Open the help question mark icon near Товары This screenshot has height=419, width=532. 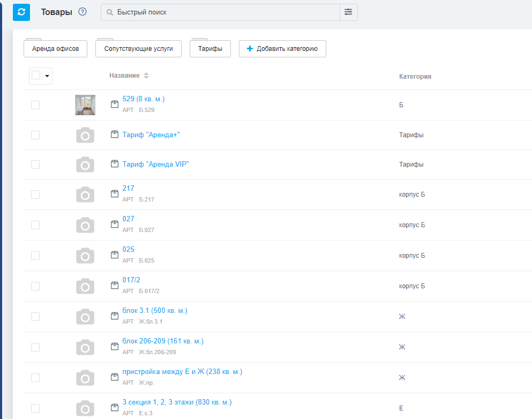coord(83,12)
